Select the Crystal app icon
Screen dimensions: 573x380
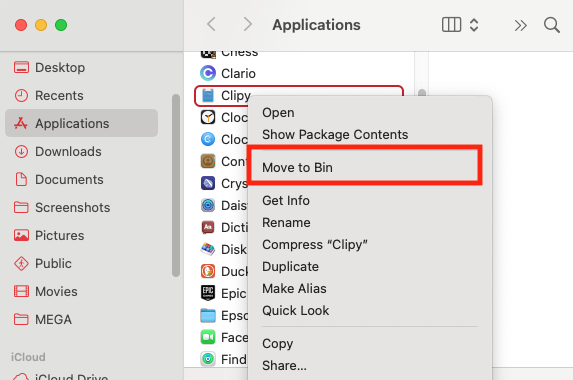[x=208, y=183]
